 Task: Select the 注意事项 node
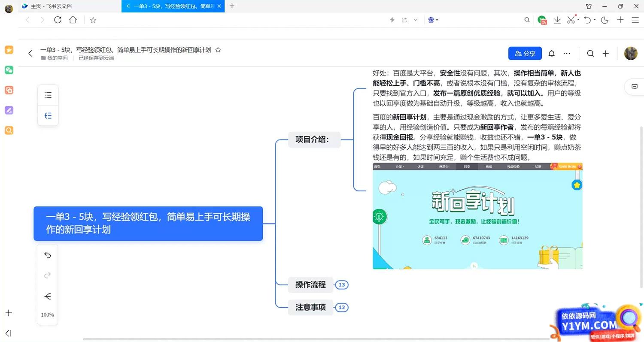(310, 307)
